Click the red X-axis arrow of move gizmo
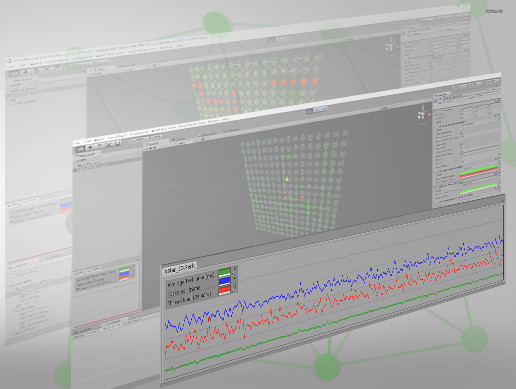This screenshot has width=516, height=389. (302, 197)
